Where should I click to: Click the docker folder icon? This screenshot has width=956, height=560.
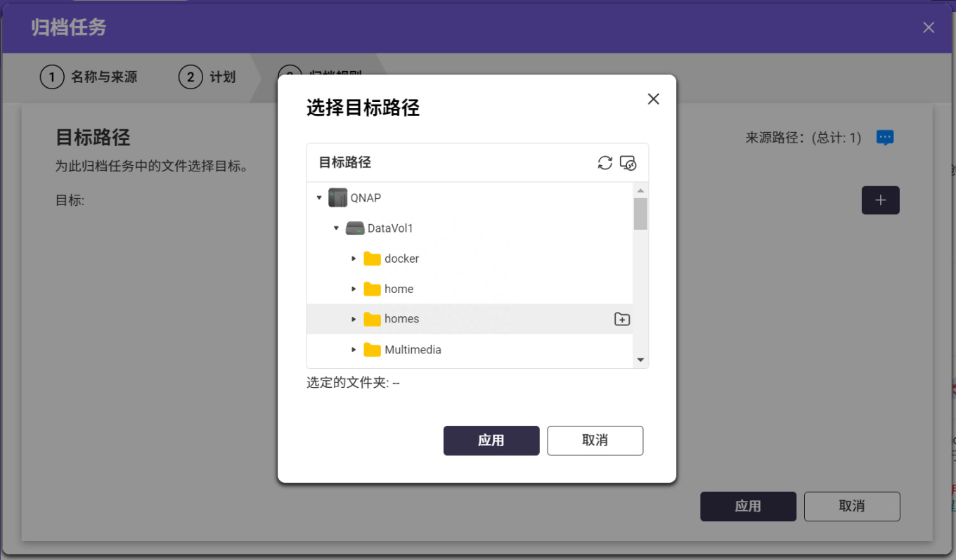[372, 259]
